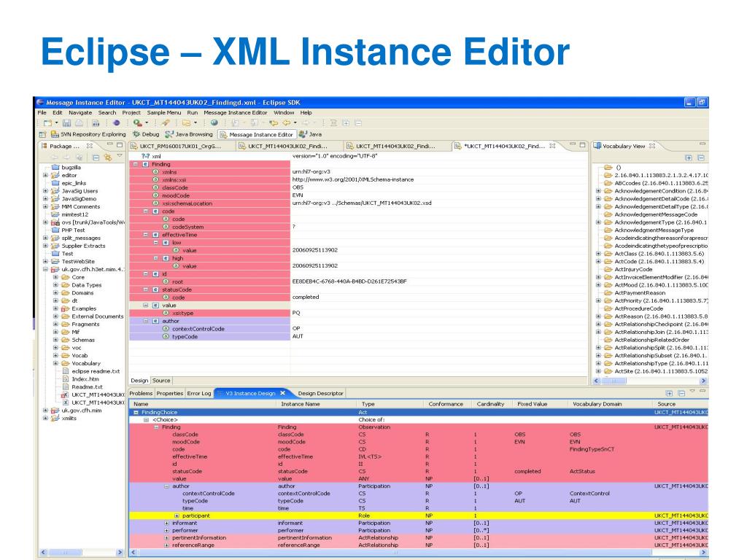Collapse All in Package Explorer toolbar
747x560 pixels.
[96, 157]
